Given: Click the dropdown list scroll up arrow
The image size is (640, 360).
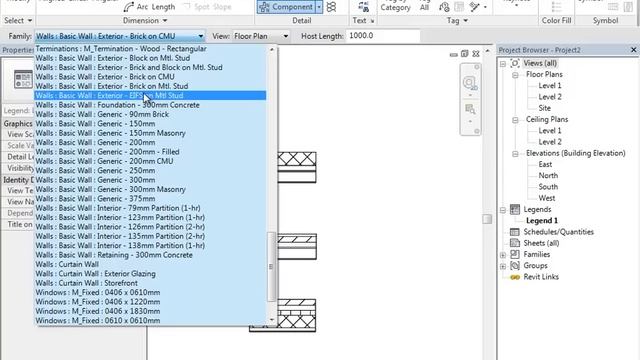Looking at the screenshot, I should tap(272, 49).
